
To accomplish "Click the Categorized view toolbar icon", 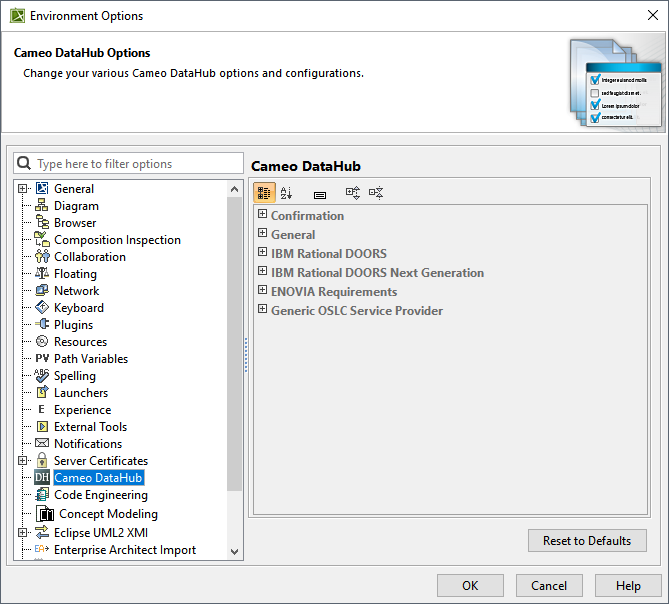I will coord(264,193).
